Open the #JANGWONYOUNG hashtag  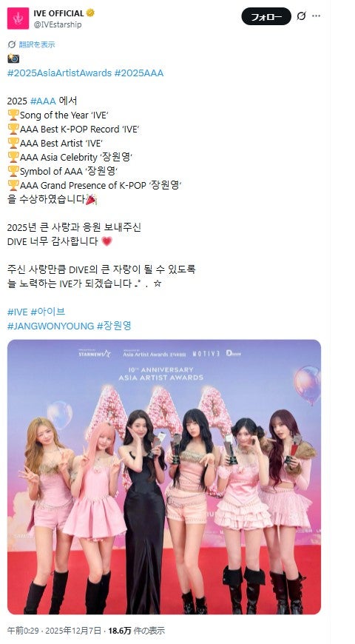click(51, 326)
